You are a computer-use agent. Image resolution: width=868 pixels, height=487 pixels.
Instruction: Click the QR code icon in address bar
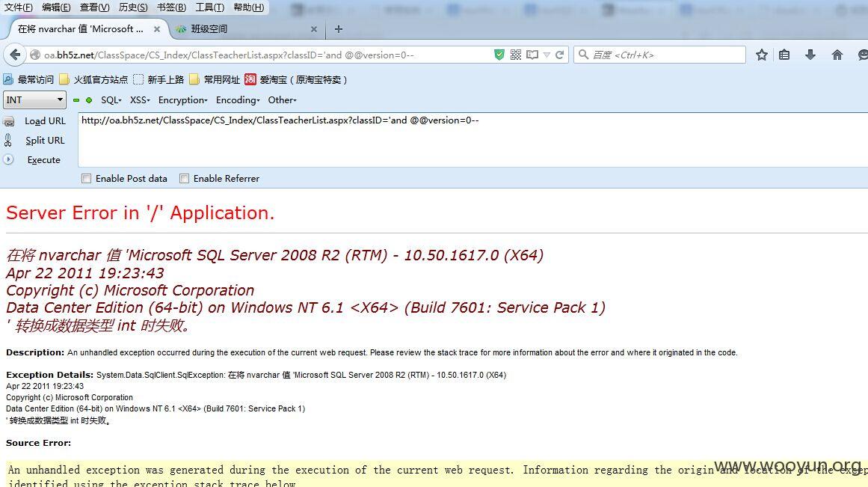pos(515,55)
